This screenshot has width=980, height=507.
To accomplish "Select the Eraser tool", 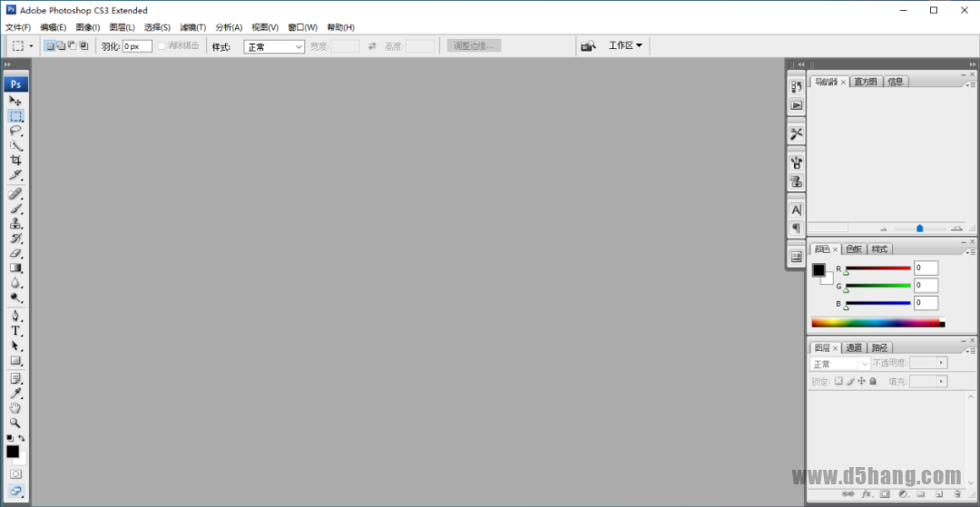I will 15,254.
